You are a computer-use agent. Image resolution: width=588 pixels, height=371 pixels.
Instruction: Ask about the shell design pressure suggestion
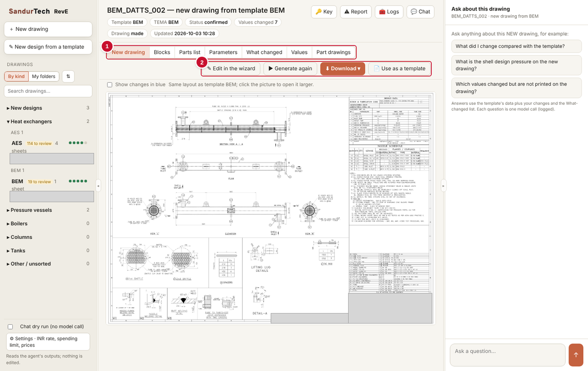[516, 65]
